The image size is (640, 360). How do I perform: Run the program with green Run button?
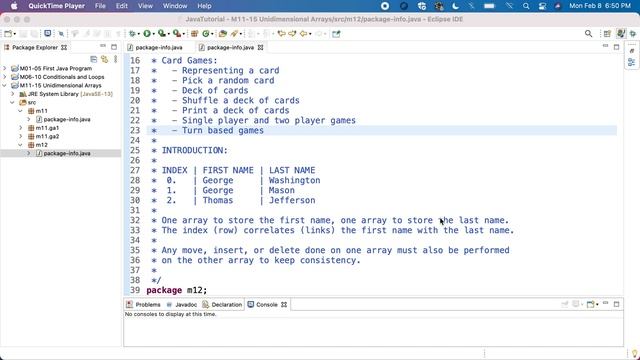147,34
